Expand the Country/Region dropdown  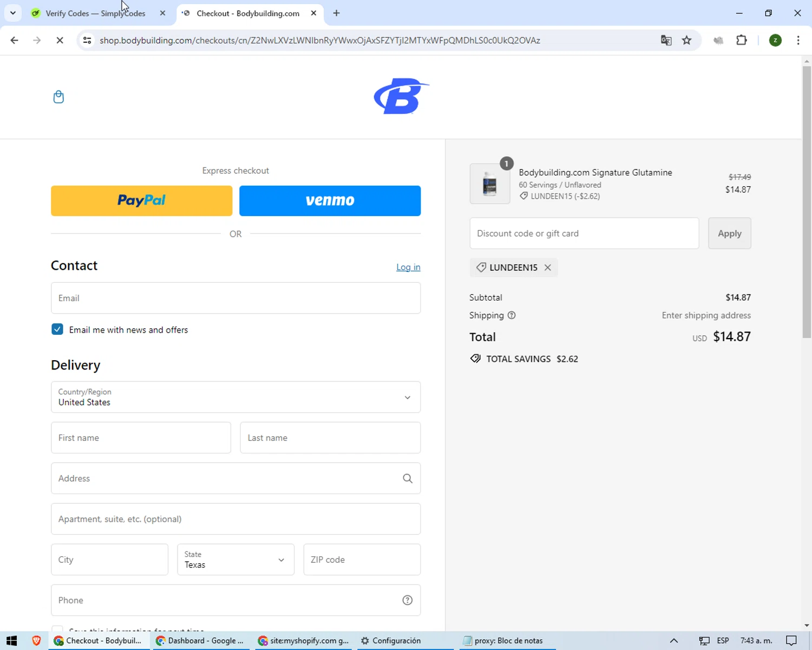coord(235,397)
